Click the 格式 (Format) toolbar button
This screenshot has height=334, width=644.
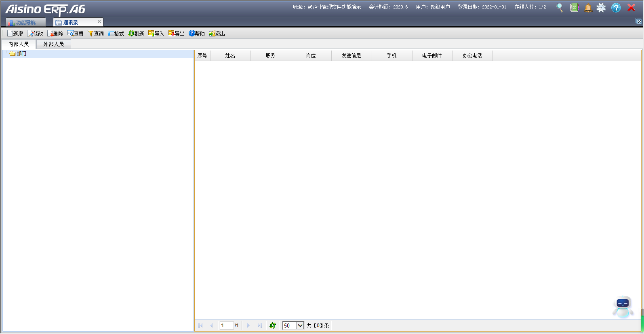pos(116,34)
